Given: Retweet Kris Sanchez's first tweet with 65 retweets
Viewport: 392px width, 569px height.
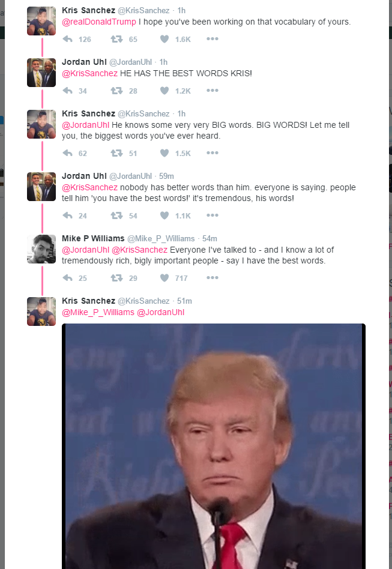Looking at the screenshot, I should 116,39.
